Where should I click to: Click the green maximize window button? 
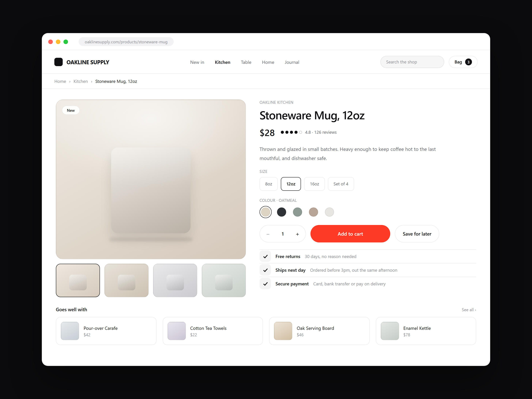pos(66,42)
